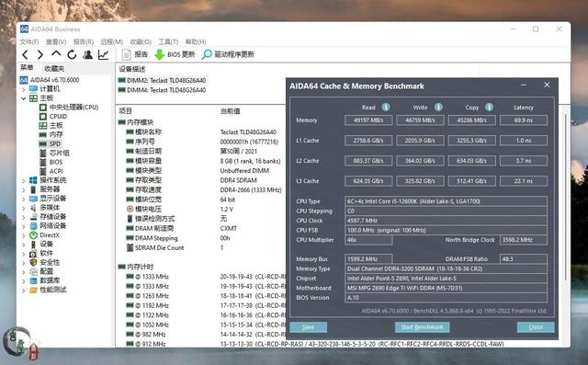Screen dimensions: 588x365
Task: Click the 配置 tree icon
Action: [x=33, y=271]
